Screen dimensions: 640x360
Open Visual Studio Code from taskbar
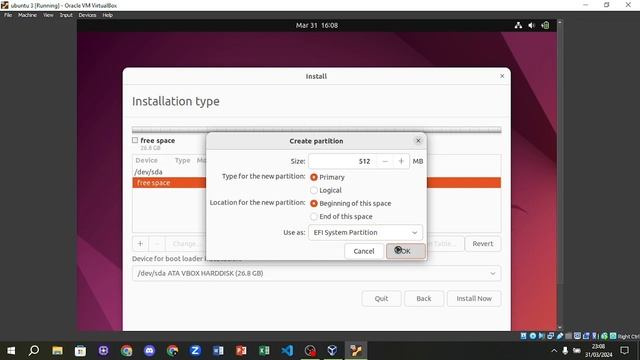click(287, 351)
